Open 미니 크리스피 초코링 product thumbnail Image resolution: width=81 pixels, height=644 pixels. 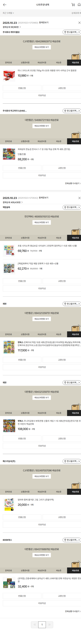9,75
